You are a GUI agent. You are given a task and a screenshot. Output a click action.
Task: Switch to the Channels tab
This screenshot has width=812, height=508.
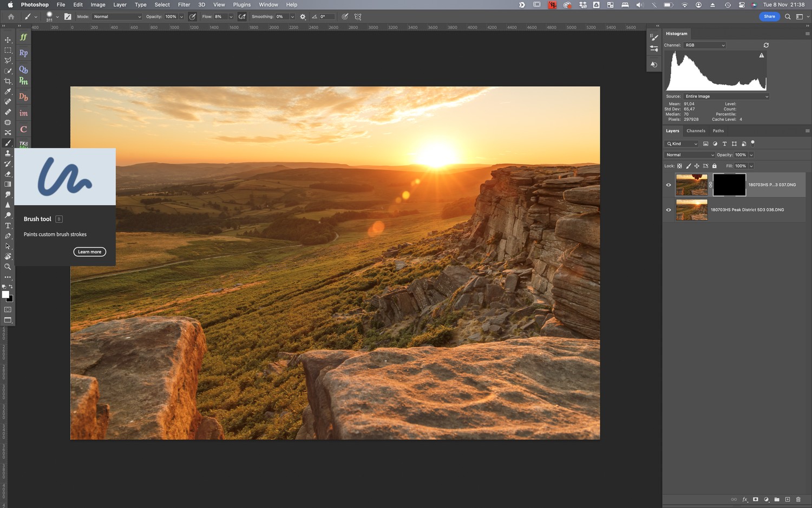tap(696, 131)
